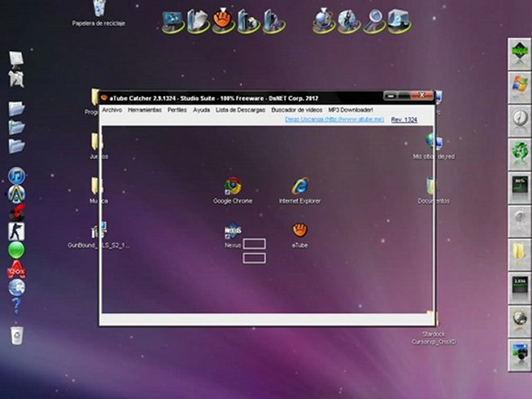The width and height of the screenshot is (532, 399).
Task: Click the red A icon in left dock
Action: pos(16,269)
